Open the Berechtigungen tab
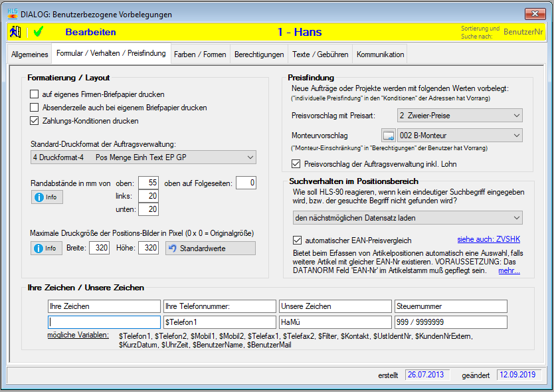Viewport: 554px width, 392px height. click(258, 54)
